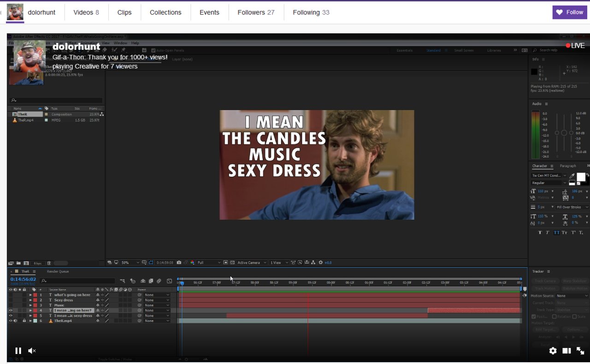Open composition mini-flowchart icon
This screenshot has width=590, height=364.
click(123, 281)
